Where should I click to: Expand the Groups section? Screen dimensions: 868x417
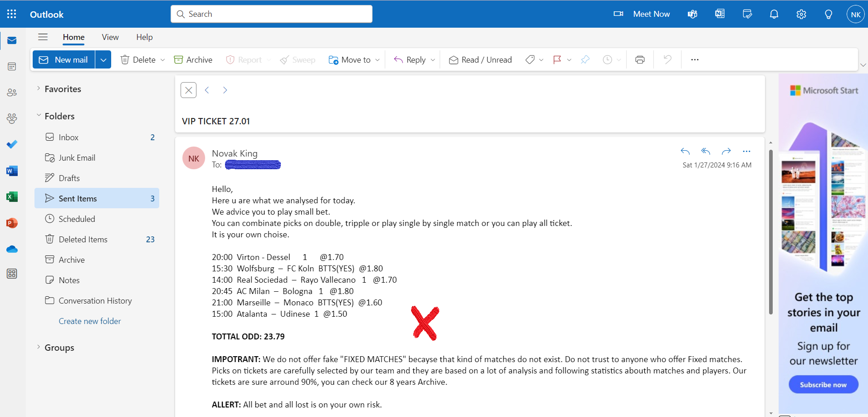(39, 347)
